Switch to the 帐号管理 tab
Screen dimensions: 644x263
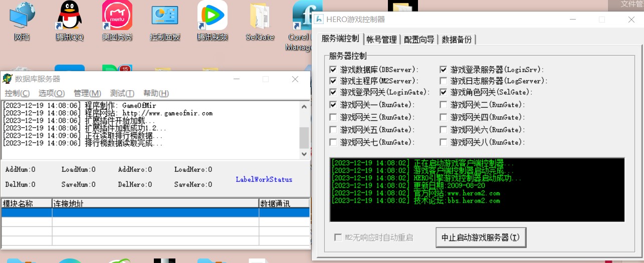(381, 40)
